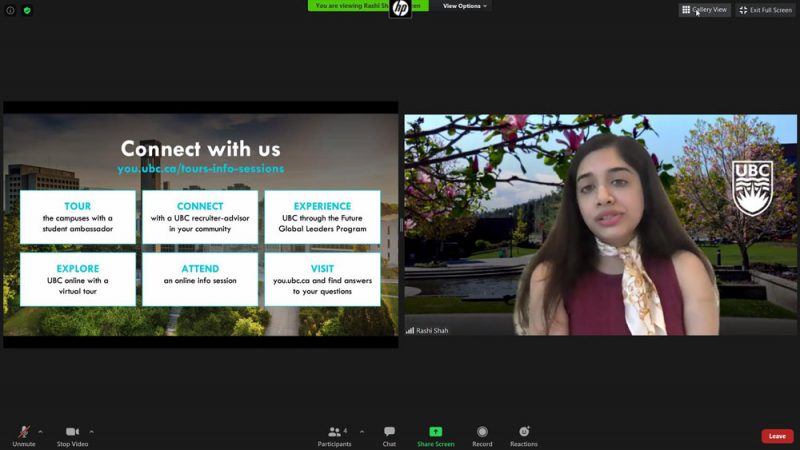Click the HP logo overlay
This screenshot has height=450, width=800.
[401, 8]
